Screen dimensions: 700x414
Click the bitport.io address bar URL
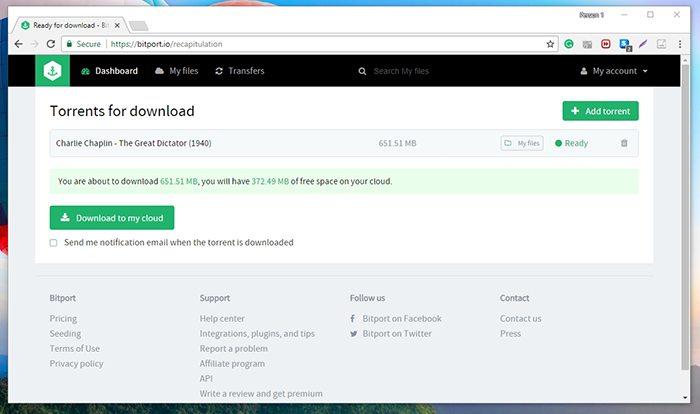tap(166, 44)
